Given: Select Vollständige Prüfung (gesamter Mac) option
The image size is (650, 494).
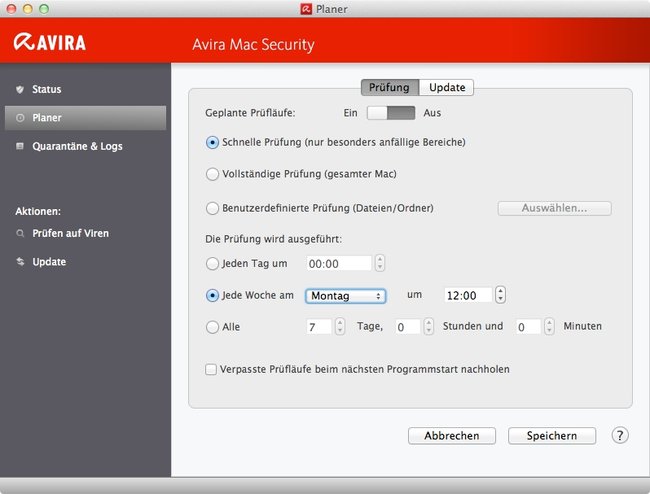Looking at the screenshot, I should (212, 174).
